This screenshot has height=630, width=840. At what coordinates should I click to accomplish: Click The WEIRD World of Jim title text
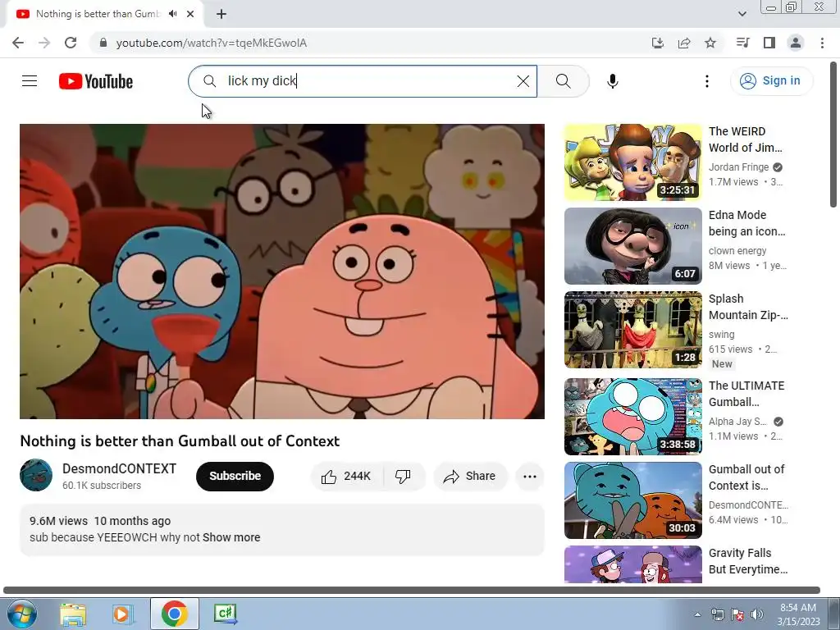(x=745, y=139)
